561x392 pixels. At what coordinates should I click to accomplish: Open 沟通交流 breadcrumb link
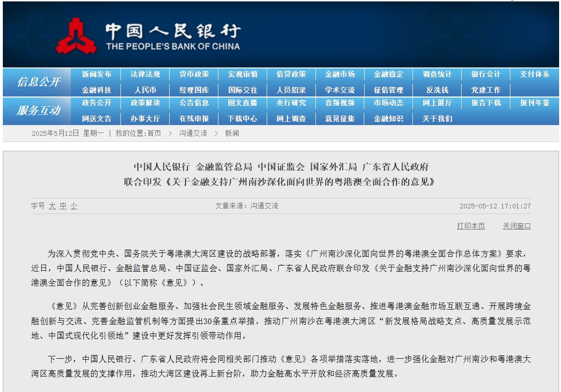click(x=193, y=133)
